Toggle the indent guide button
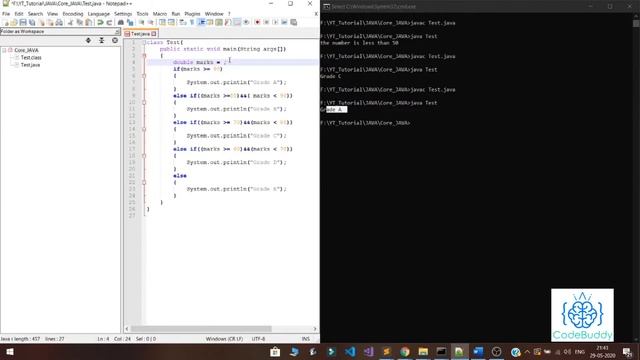 tap(201, 22)
